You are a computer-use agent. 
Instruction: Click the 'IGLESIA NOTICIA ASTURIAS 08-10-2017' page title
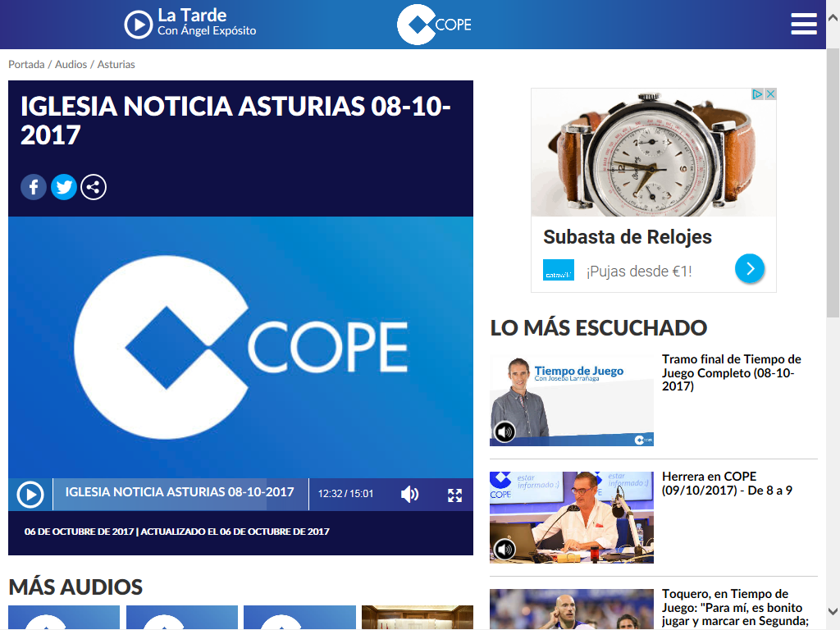coord(235,121)
